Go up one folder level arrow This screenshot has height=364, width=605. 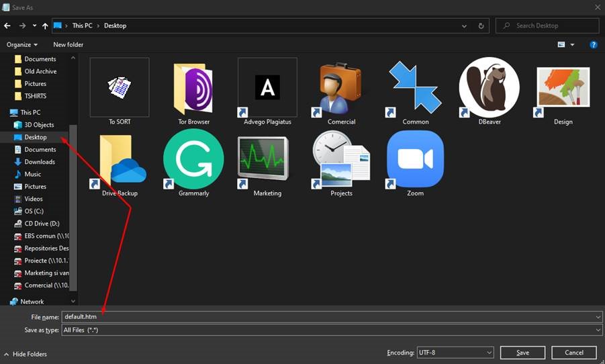tap(45, 26)
